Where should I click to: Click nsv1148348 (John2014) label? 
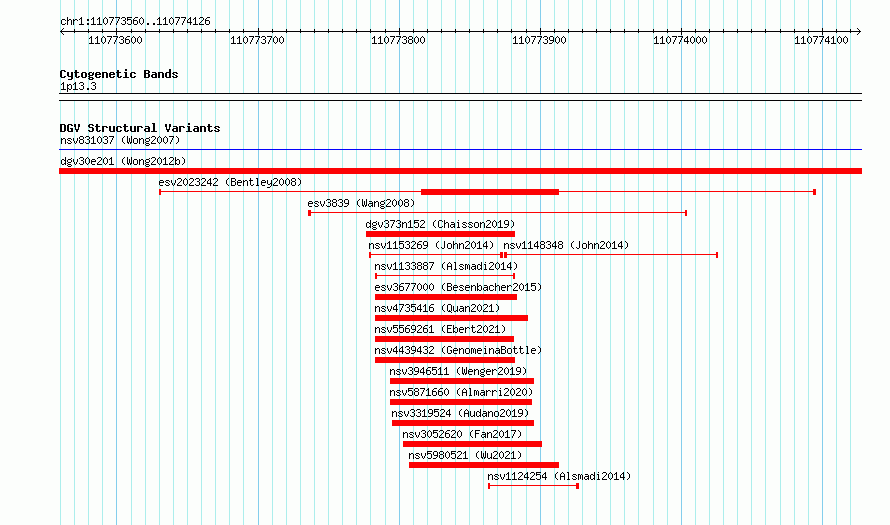click(x=566, y=245)
